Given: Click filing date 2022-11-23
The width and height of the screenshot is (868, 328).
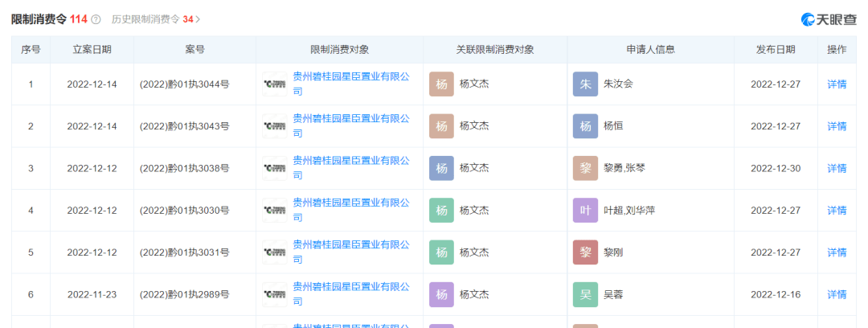Looking at the screenshot, I should 92,295.
